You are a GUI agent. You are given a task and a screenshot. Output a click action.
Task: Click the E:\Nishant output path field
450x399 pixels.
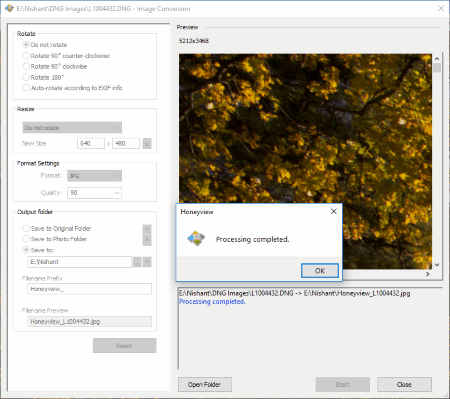[79, 262]
